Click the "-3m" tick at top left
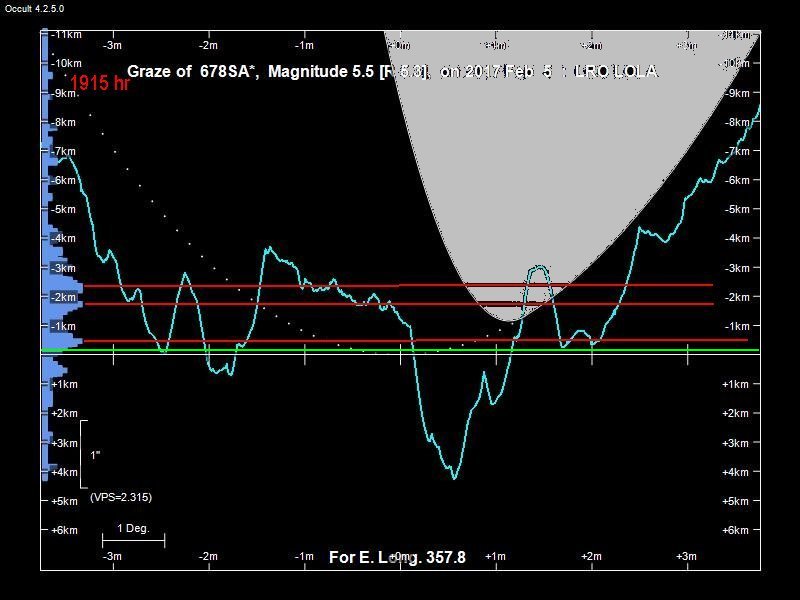This screenshot has width=800, height=600. click(113, 45)
